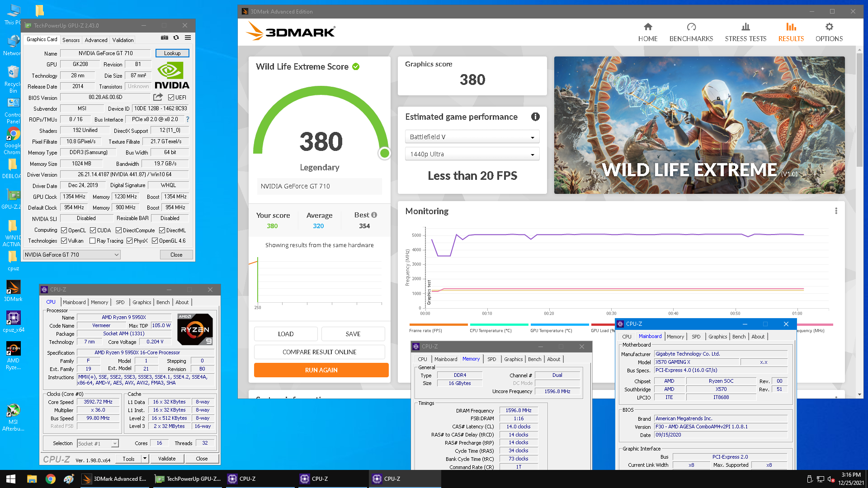This screenshot has height=488, width=868.
Task: Open STRESS TESTS in 3DMark
Action: tap(745, 33)
